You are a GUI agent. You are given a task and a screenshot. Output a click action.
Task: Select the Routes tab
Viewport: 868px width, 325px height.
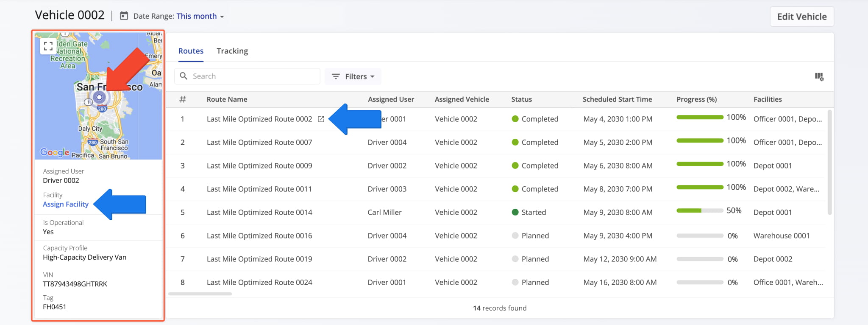191,51
